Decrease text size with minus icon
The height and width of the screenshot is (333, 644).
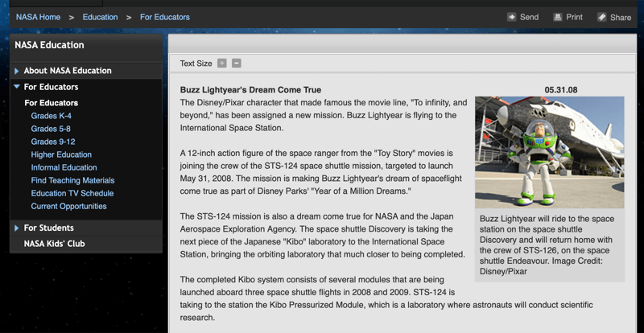click(x=237, y=64)
